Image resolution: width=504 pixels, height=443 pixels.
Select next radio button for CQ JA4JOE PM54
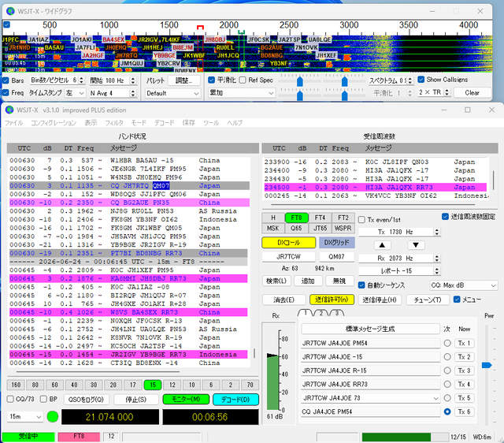pyautogui.click(x=447, y=411)
